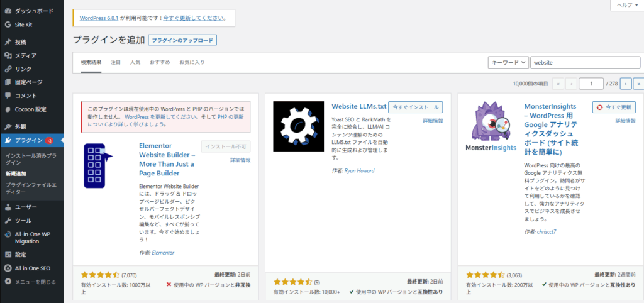Screen dimensions: 644x303
Task: Jump to last results page arrow
Action: pyautogui.click(x=639, y=84)
